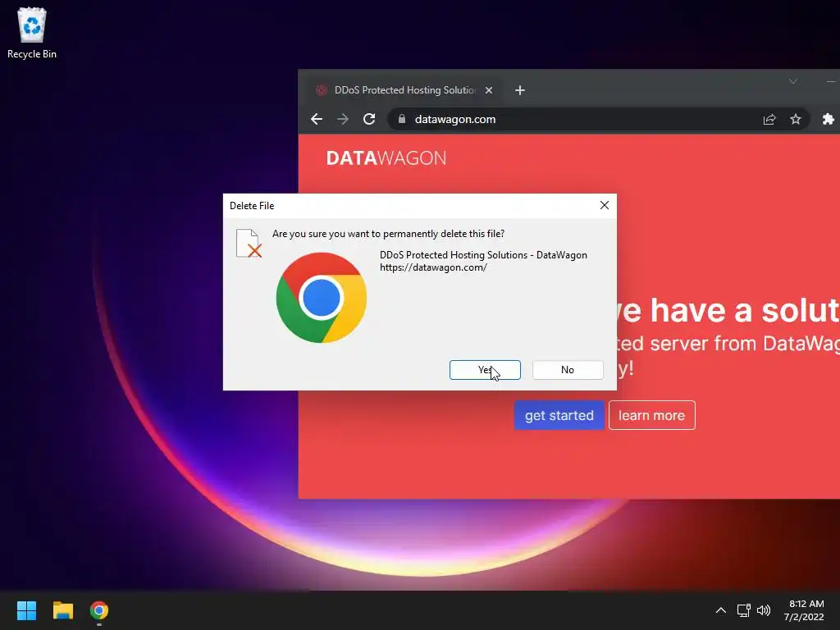This screenshot has width=840, height=630.
Task: Click the share this page icon in Chrome
Action: tap(769, 119)
